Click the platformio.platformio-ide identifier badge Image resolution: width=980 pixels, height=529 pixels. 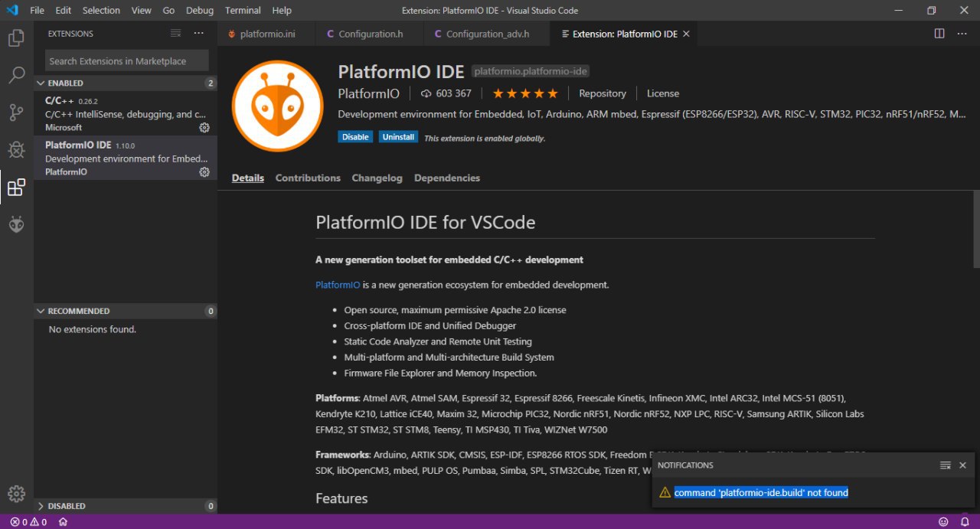[x=531, y=71]
